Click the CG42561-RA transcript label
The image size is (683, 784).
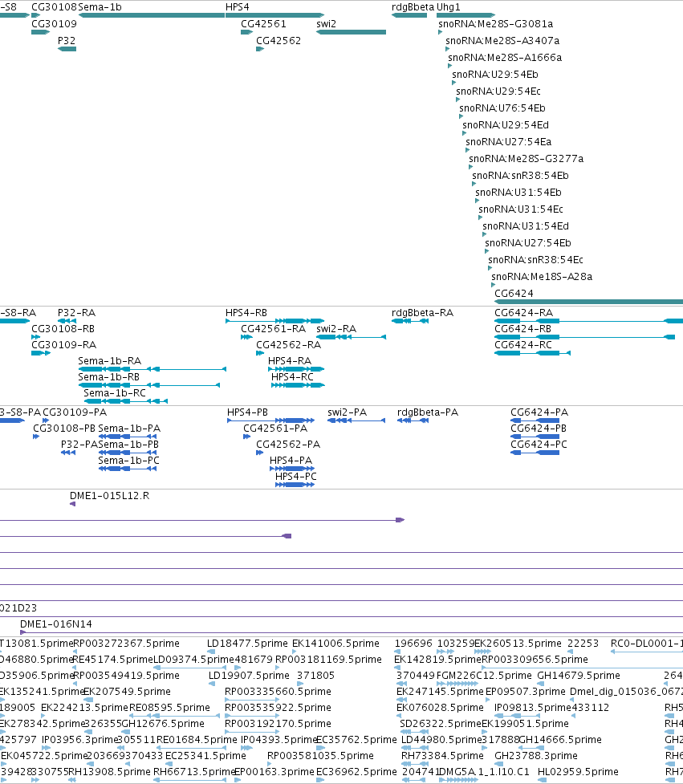coord(273,328)
